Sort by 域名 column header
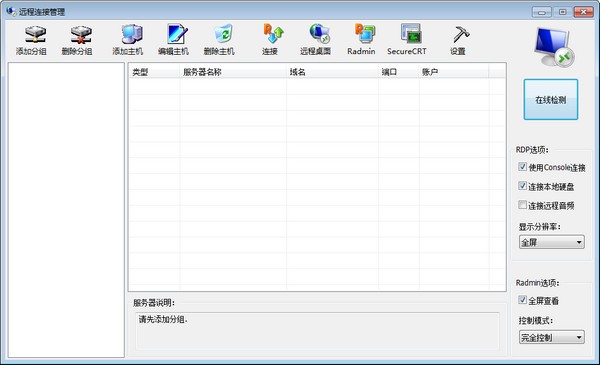Image resolution: width=600 pixels, height=365 pixels. pos(333,72)
